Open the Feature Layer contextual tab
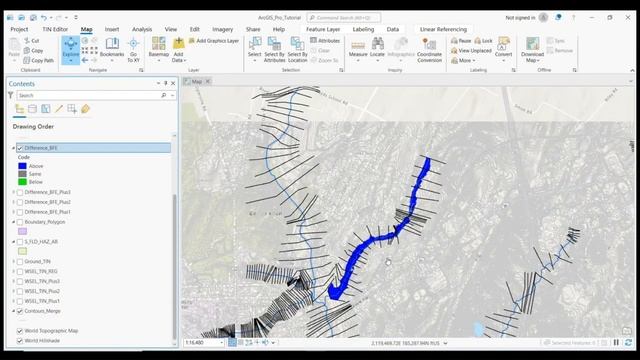 (323, 29)
